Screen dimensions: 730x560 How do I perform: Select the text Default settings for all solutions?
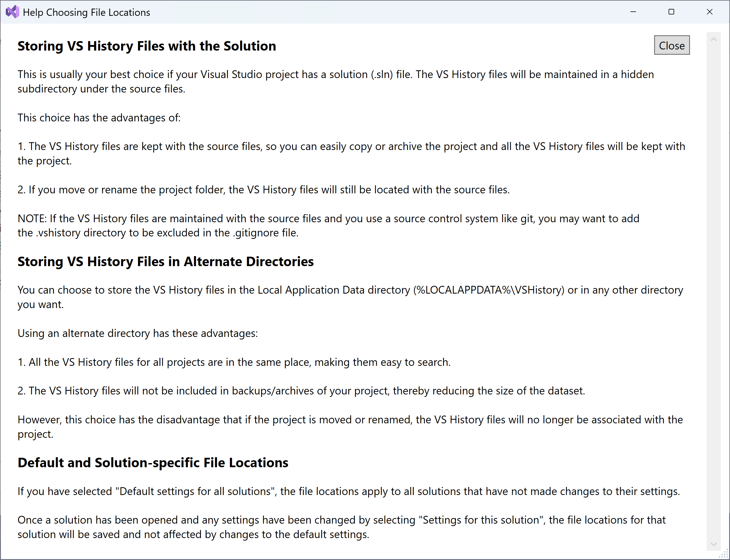click(x=195, y=491)
